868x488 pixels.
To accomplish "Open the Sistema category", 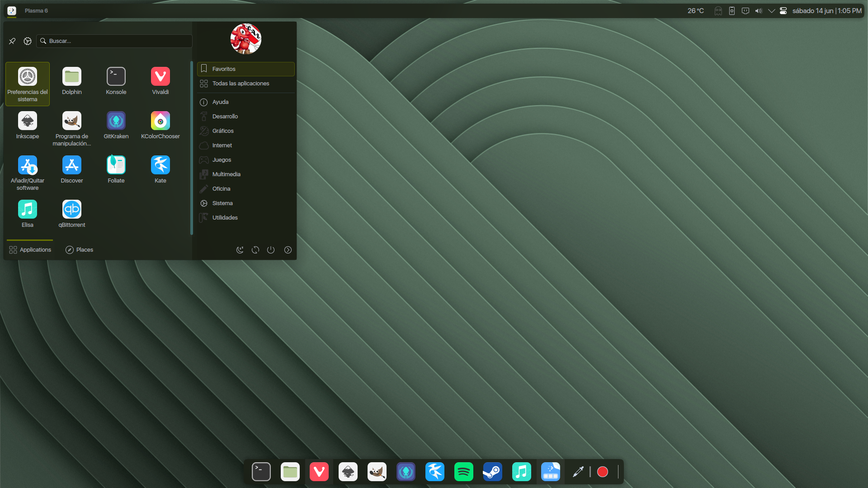I will pyautogui.click(x=246, y=203).
